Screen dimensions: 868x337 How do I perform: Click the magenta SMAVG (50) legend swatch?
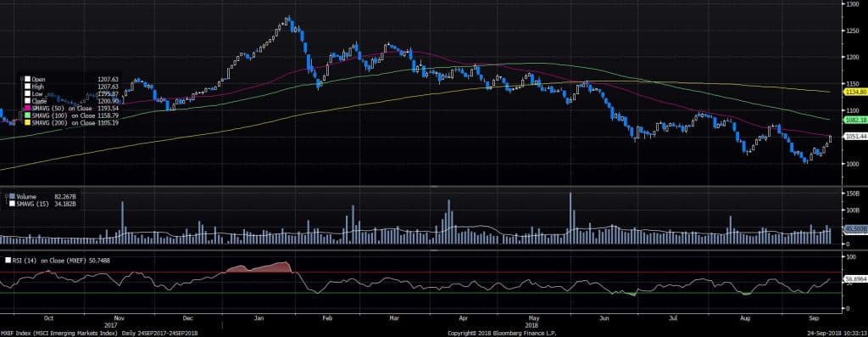(x=27, y=108)
